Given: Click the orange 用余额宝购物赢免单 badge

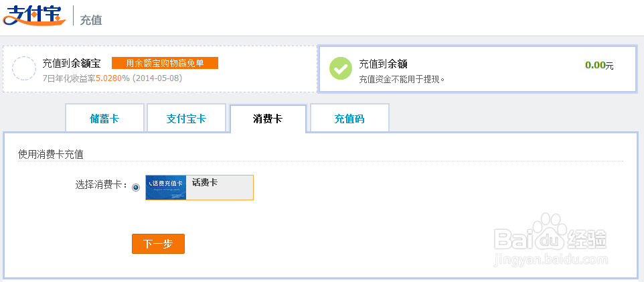Looking at the screenshot, I should pyautogui.click(x=165, y=64).
